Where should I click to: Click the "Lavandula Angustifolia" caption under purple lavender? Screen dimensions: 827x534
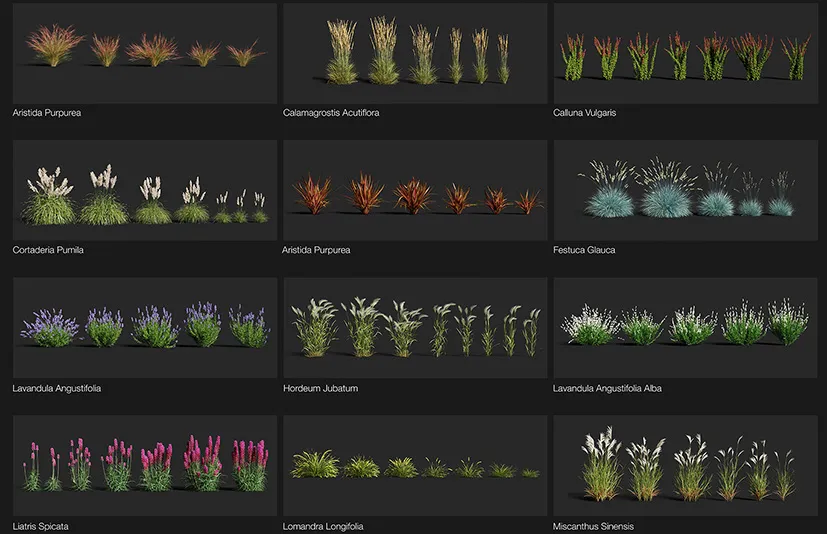click(x=56, y=388)
